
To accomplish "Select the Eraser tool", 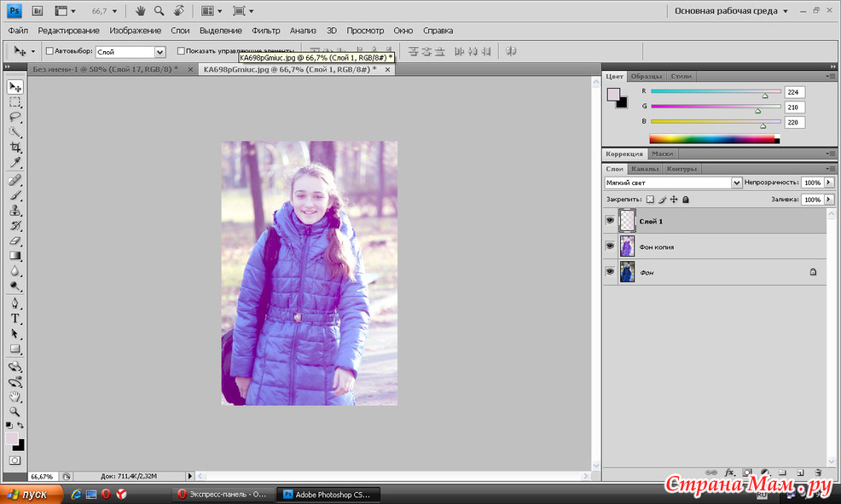I will point(15,240).
